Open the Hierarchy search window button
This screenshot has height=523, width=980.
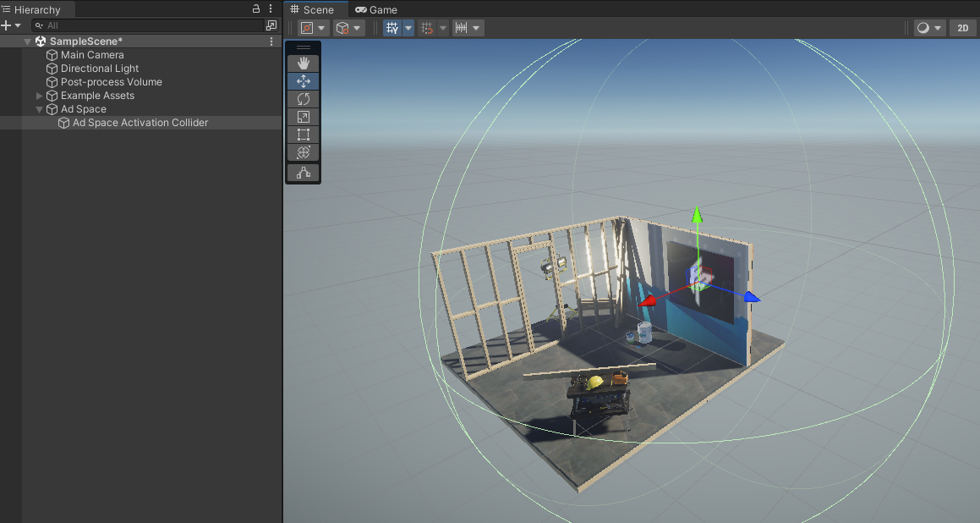[271, 25]
